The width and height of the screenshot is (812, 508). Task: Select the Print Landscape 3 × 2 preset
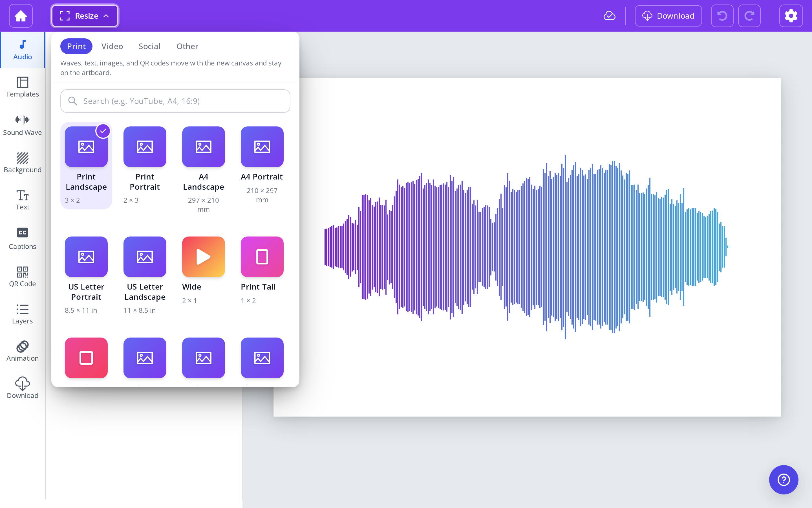(86, 166)
